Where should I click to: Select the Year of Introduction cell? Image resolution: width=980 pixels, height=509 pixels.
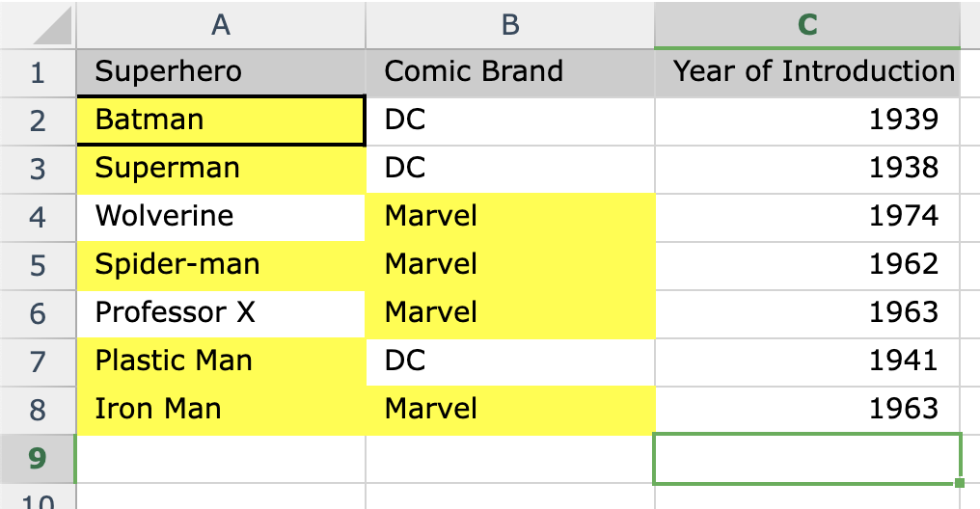tap(807, 72)
